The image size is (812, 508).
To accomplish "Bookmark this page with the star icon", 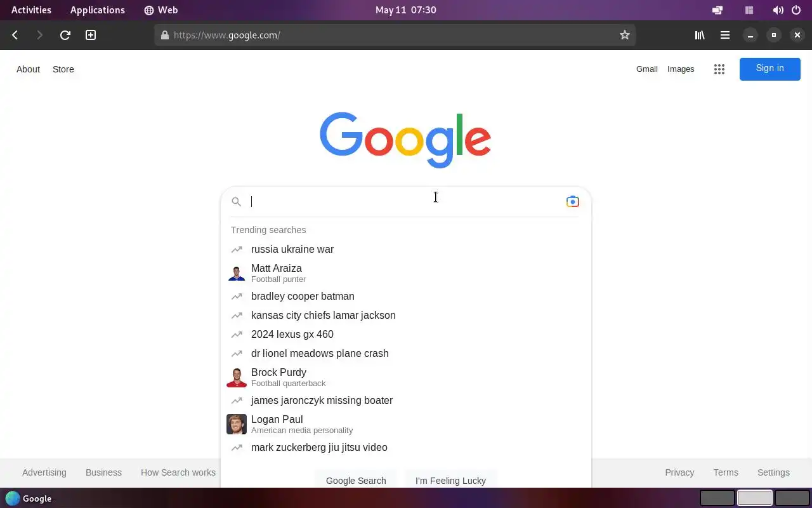I will [x=625, y=35].
